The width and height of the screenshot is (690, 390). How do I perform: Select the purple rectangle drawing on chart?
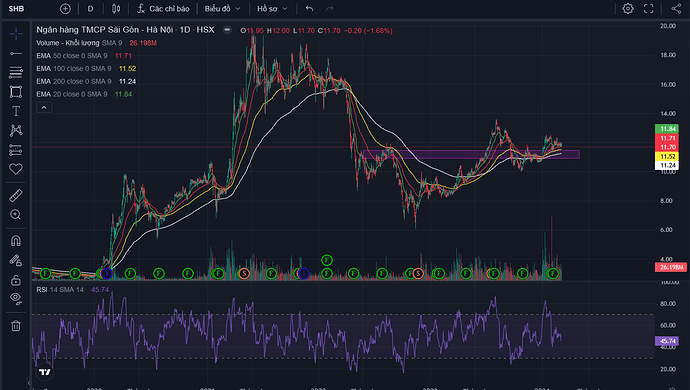(471, 155)
